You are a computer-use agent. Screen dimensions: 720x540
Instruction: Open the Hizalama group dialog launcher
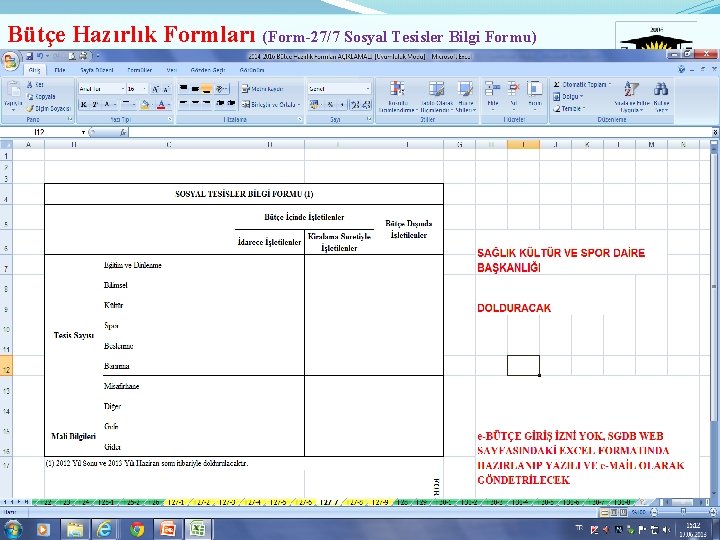pyautogui.click(x=300, y=119)
